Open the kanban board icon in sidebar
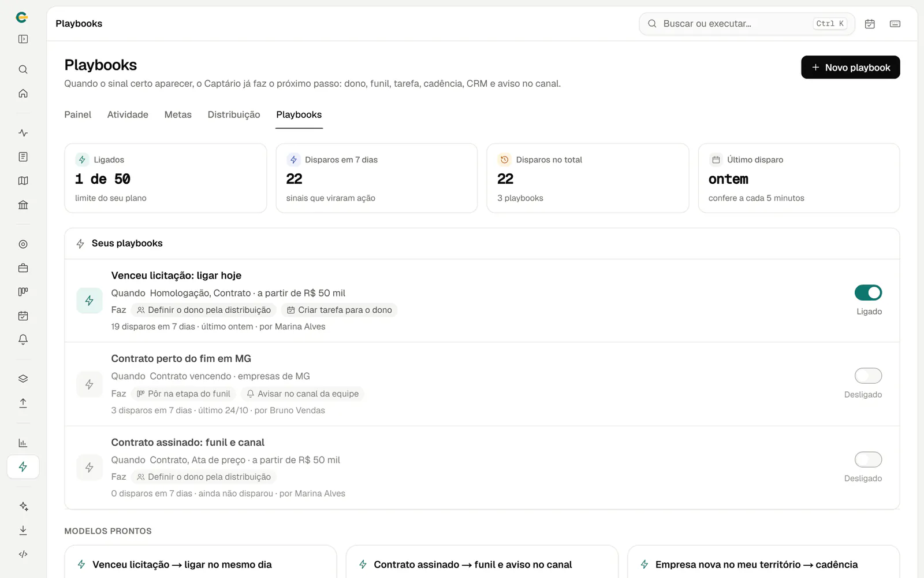The height and width of the screenshot is (578, 924). [23, 292]
